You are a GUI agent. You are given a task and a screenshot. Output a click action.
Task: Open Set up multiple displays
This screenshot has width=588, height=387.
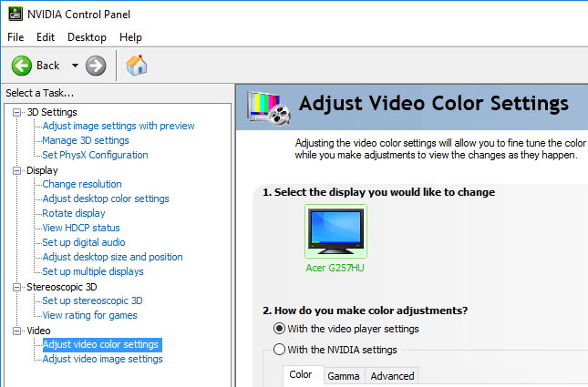tap(93, 272)
